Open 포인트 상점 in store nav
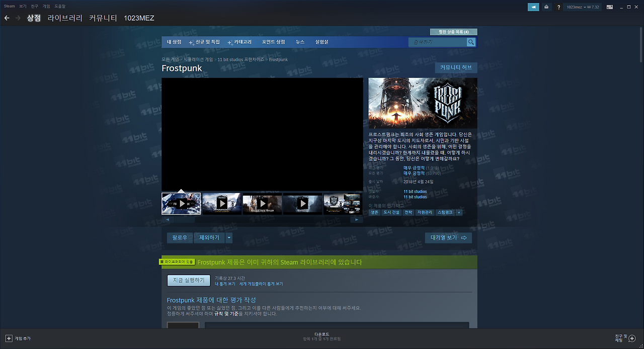644x349 pixels. [273, 42]
